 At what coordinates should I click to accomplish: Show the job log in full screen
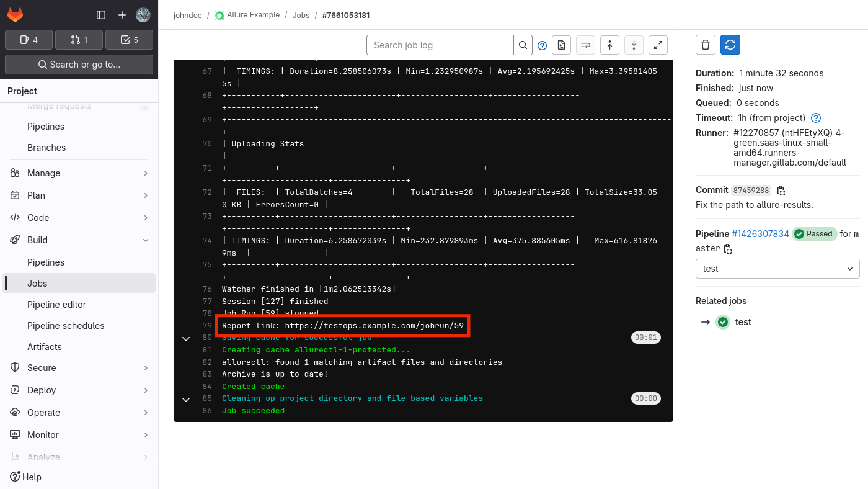(658, 45)
